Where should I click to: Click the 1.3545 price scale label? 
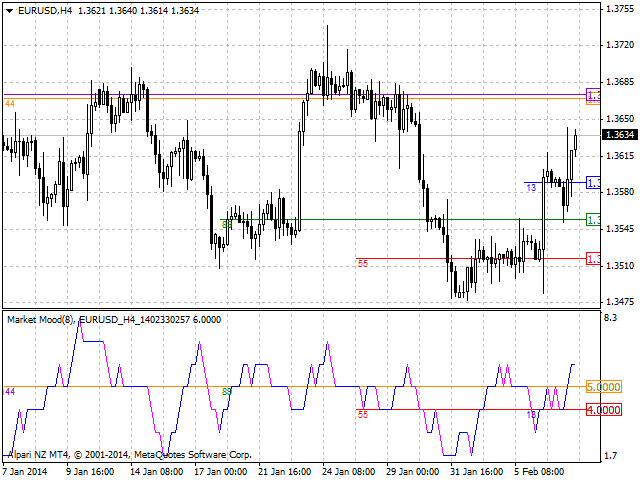pos(620,229)
